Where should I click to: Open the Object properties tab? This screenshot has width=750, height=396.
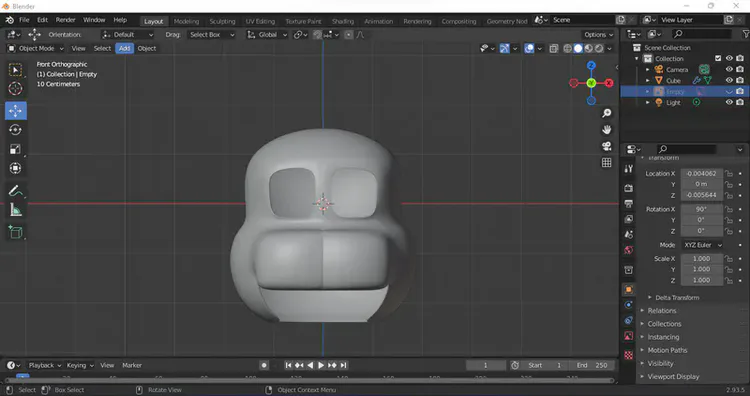(629, 289)
